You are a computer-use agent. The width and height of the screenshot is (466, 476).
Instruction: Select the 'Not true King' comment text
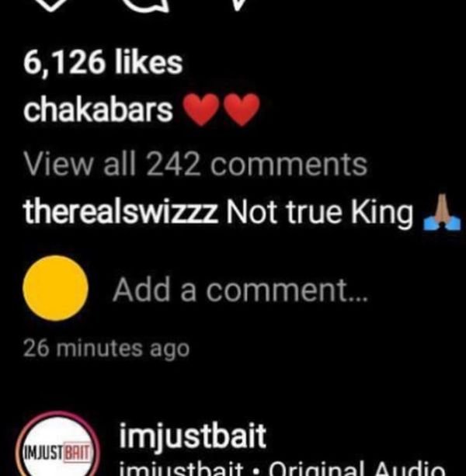[320, 212]
